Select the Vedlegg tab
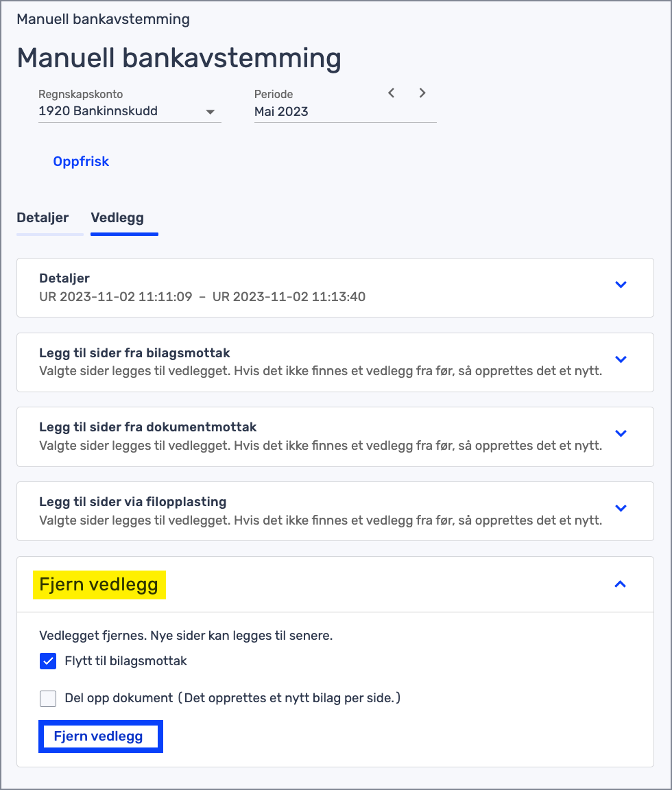This screenshot has width=672, height=790. click(x=117, y=218)
